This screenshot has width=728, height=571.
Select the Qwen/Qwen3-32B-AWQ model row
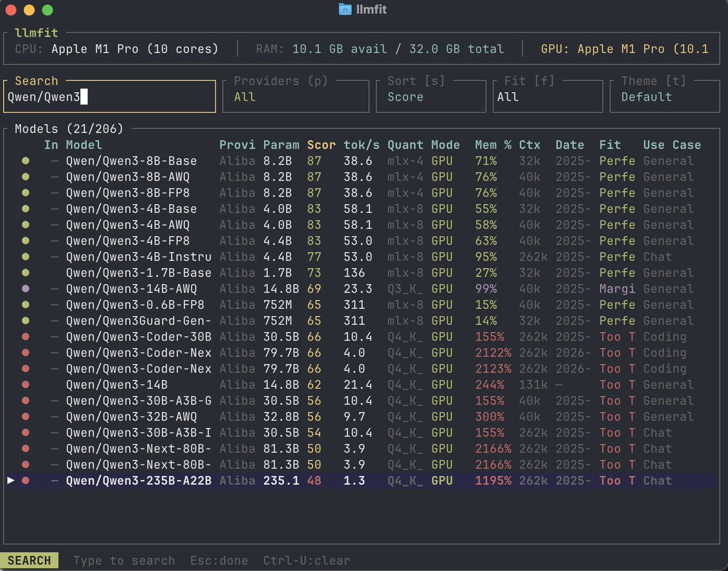pyautogui.click(x=360, y=417)
